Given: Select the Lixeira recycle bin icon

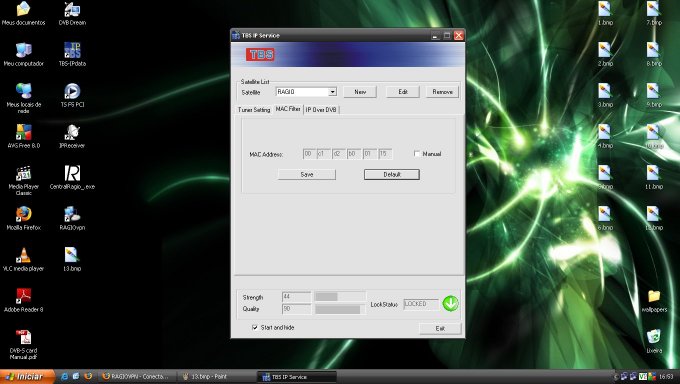Looking at the screenshot, I should [654, 341].
